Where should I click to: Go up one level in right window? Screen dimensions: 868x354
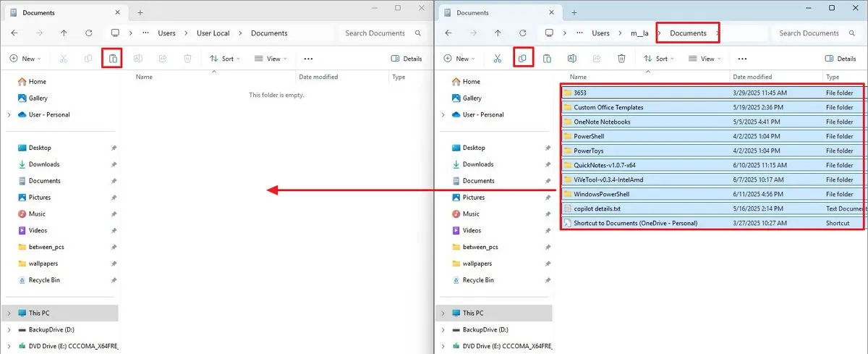(x=498, y=33)
